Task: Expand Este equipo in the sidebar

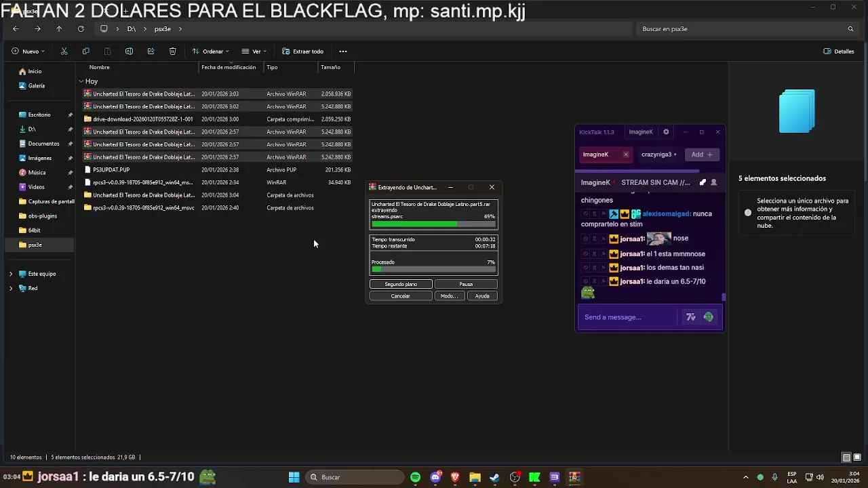Action: [11, 274]
